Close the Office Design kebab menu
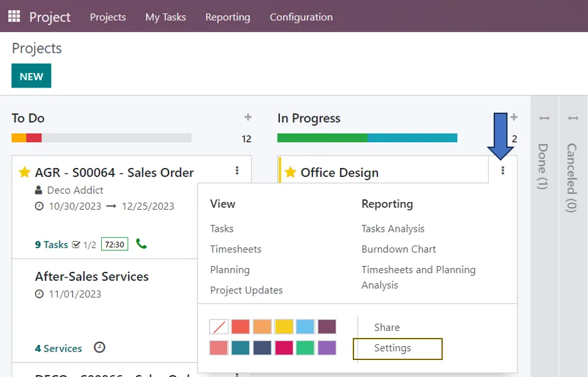The height and width of the screenshot is (377, 588). 502,171
